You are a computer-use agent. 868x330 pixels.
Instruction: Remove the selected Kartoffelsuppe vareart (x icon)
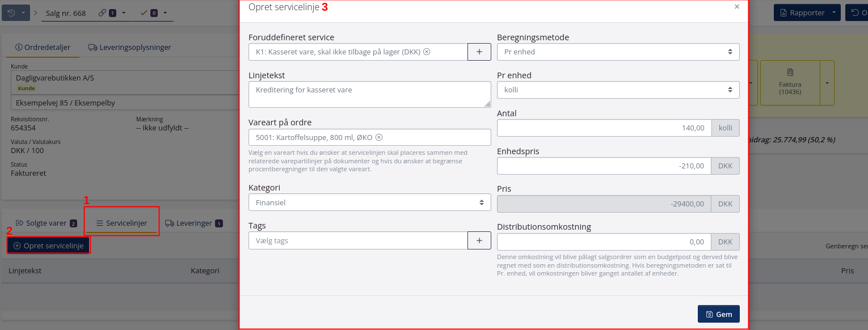379,137
